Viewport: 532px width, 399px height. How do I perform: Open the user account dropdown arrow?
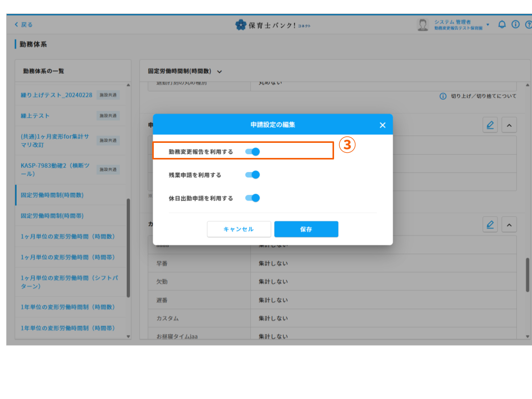point(488,25)
